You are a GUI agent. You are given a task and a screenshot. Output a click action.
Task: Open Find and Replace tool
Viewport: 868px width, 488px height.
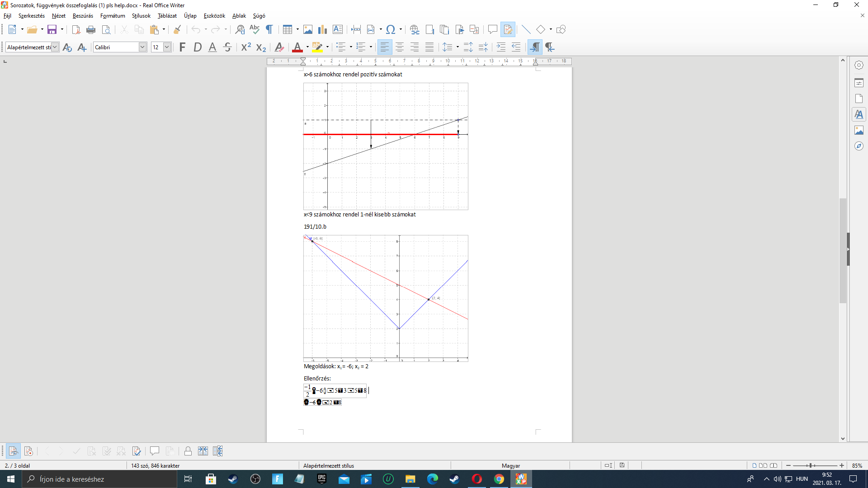(240, 30)
